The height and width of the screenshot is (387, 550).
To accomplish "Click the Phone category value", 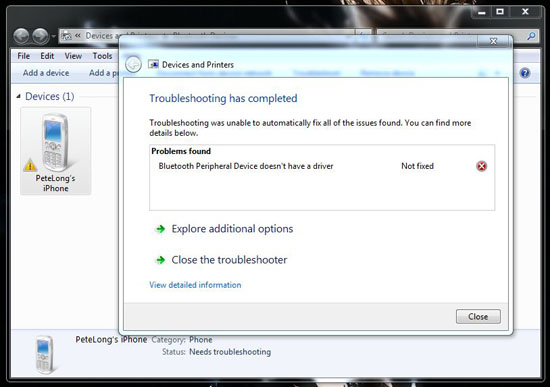I will coord(201,340).
